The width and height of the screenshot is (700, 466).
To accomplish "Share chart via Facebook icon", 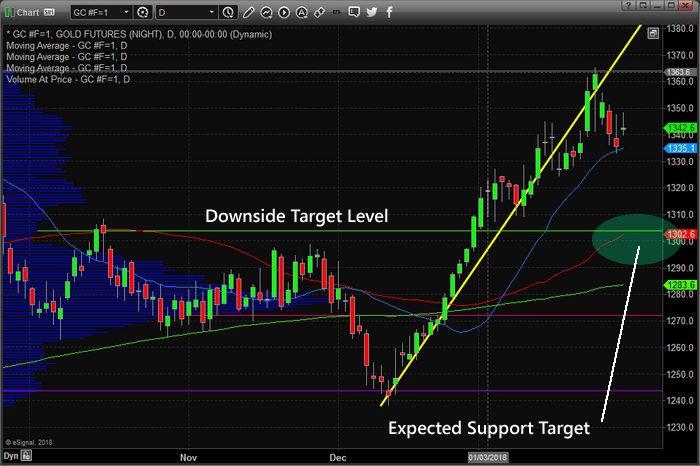I will 389,12.
